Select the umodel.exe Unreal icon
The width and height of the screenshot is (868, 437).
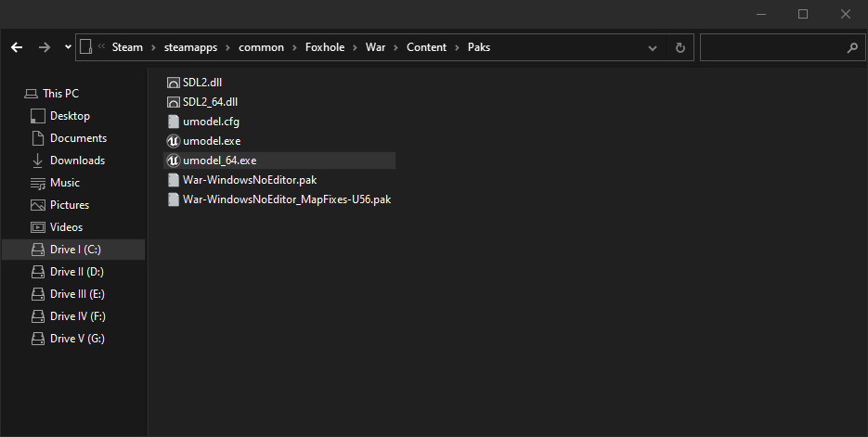click(x=173, y=141)
